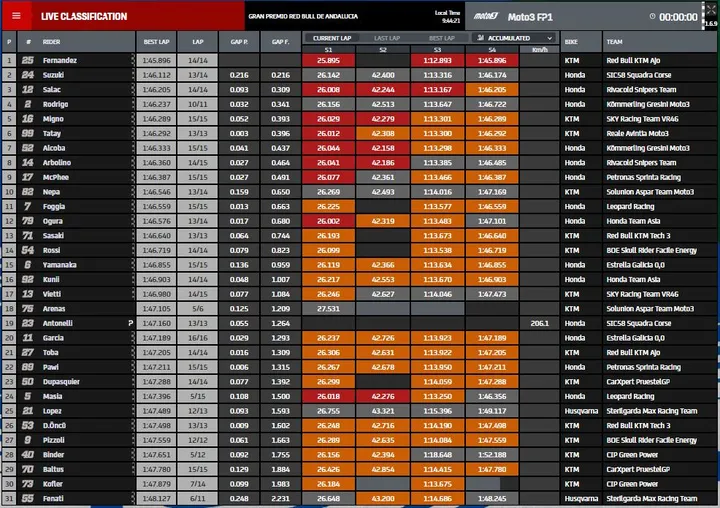
Task: Click Fenati's gap to first 2.231
Action: coord(280,498)
